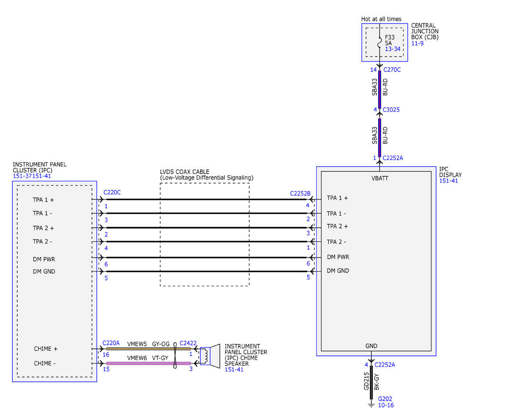Follow the 10-16 ground page link
Image resolution: width=532 pixels, height=411 pixels.
pyautogui.click(x=386, y=405)
